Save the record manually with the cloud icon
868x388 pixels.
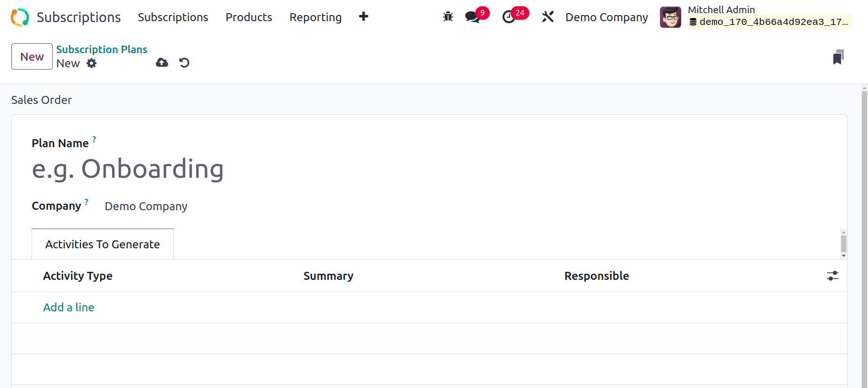(x=162, y=63)
